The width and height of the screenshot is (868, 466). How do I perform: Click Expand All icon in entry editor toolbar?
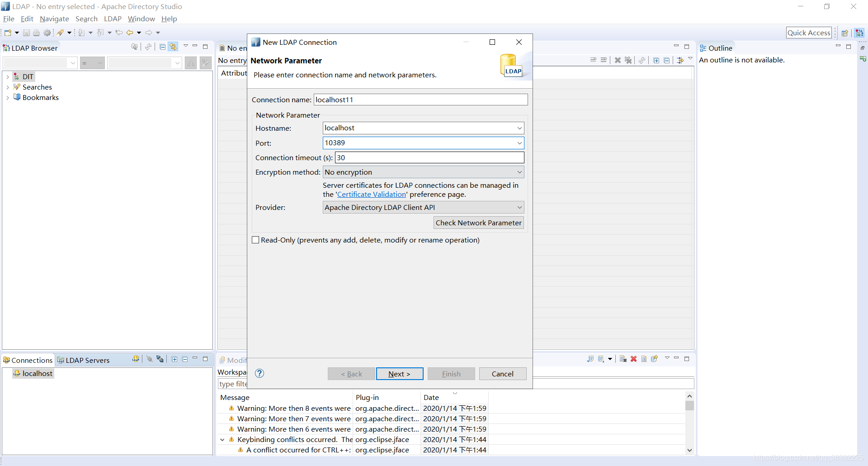(x=656, y=60)
